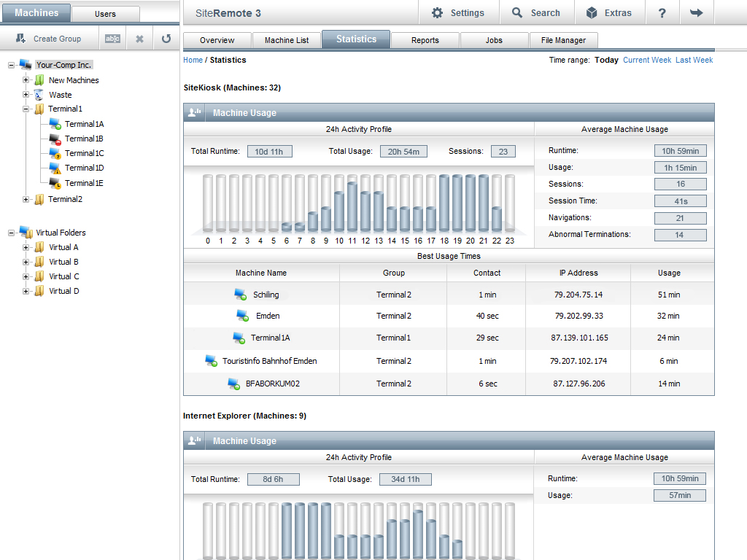This screenshot has width=747, height=560.
Task: Select the Current Week time range
Action: 646,60
